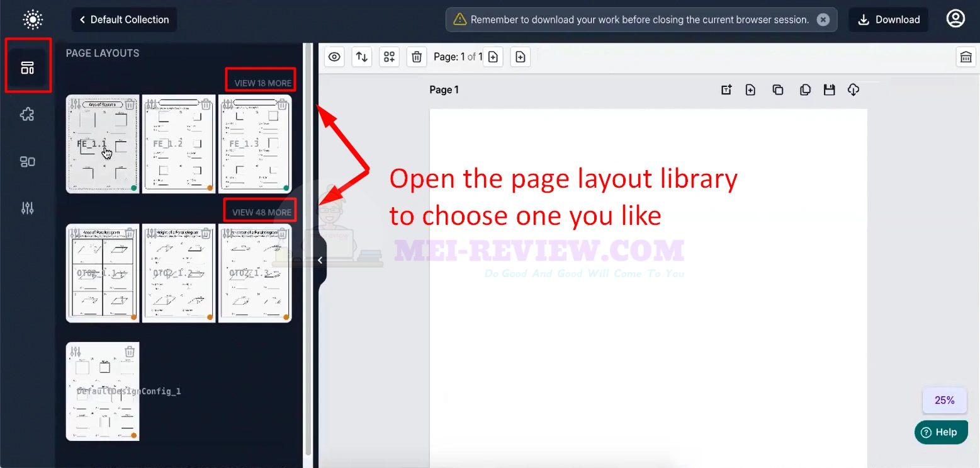Screen dimensions: 980x468
Task: Delete the OTO2_1.3 layout via its trash icon
Action: pyautogui.click(x=282, y=234)
